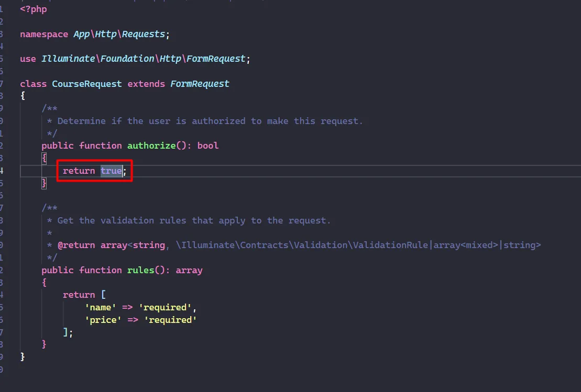
Task: Click the 'CourseRequest' class name
Action: 86,84
